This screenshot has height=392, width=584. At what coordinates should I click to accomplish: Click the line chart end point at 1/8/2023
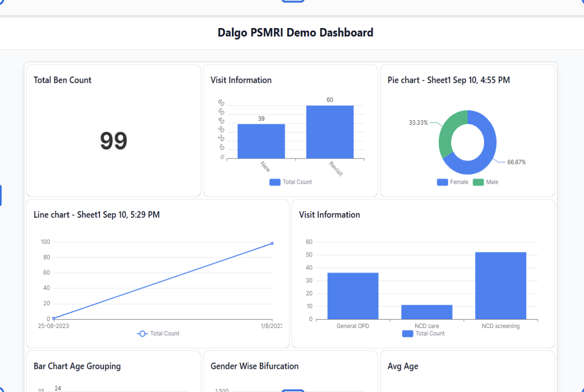click(x=272, y=243)
